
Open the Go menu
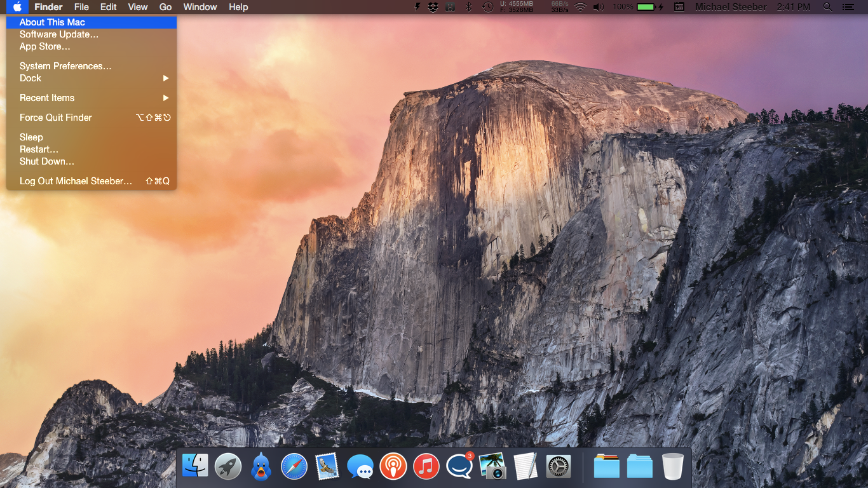point(165,7)
